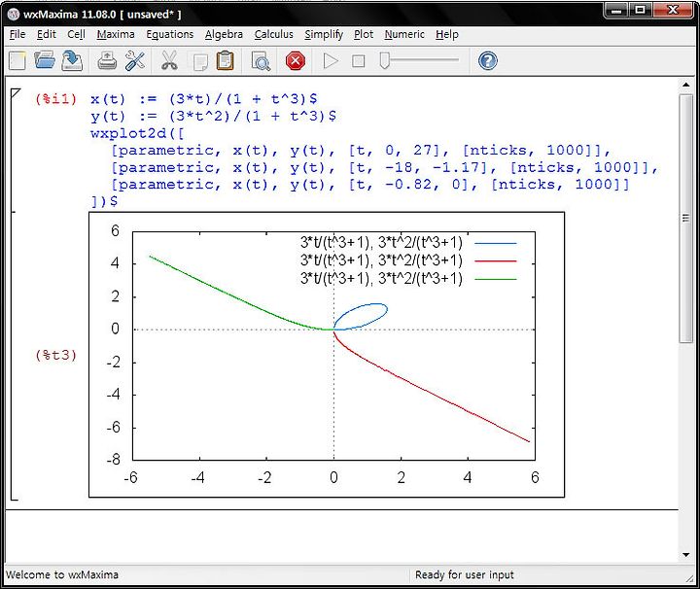
Task: Start animation with the play icon
Action: 331,60
